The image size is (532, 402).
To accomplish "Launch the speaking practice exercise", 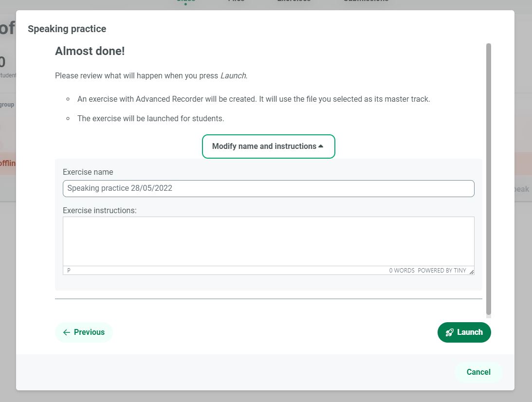I will pyautogui.click(x=464, y=332).
